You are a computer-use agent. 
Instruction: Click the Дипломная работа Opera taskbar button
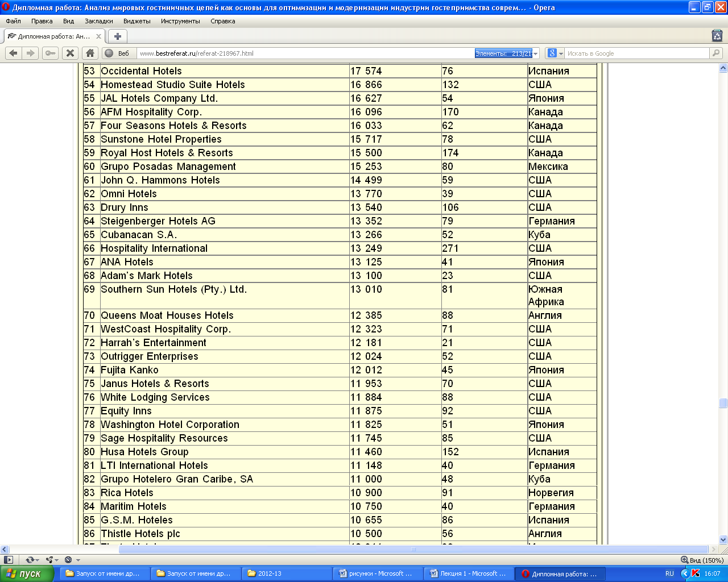[560, 573]
